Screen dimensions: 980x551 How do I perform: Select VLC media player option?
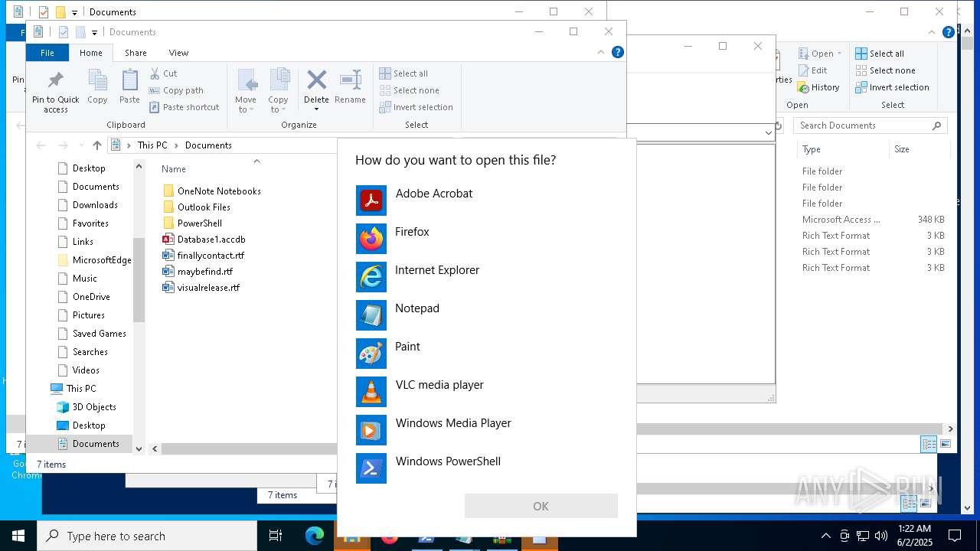(487, 392)
